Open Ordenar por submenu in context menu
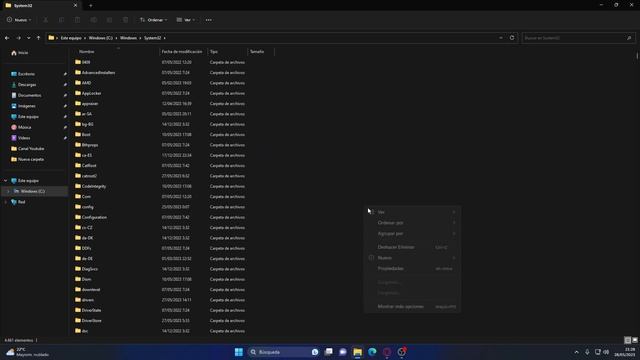This screenshot has width=640, height=360. [412, 223]
